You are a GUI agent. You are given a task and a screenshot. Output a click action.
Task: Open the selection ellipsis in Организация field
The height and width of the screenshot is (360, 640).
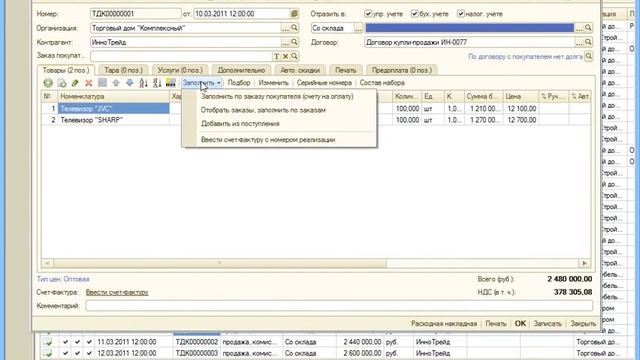[x=285, y=28]
